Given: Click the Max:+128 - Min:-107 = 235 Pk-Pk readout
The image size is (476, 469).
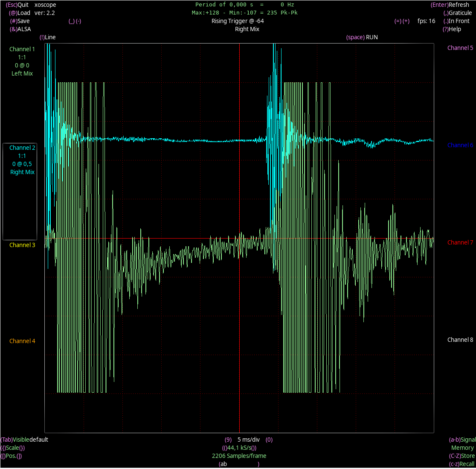Looking at the screenshot, I should coord(245,13).
